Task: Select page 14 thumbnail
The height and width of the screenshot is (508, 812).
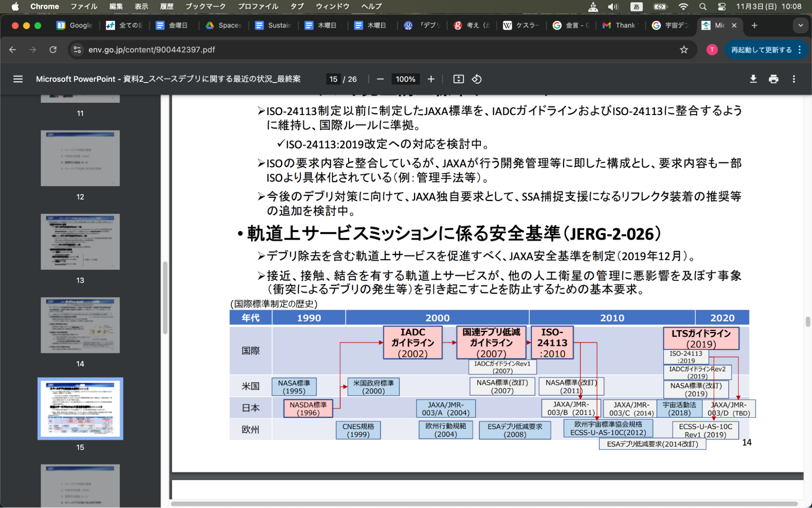Action: [x=80, y=325]
